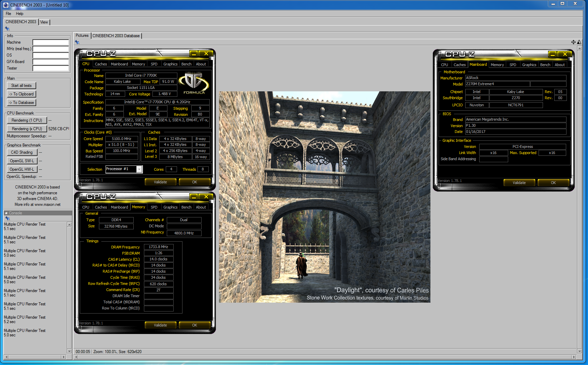
Task: Click the Tester input field
Action: pyautogui.click(x=51, y=68)
